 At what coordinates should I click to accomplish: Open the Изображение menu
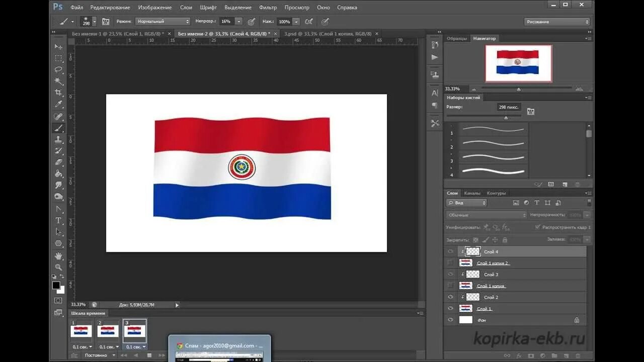click(155, 8)
